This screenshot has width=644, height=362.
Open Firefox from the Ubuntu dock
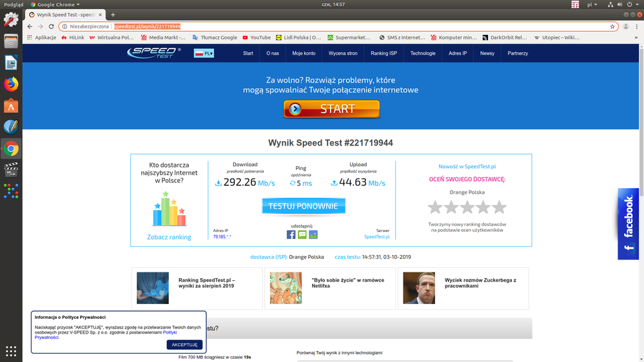11,84
